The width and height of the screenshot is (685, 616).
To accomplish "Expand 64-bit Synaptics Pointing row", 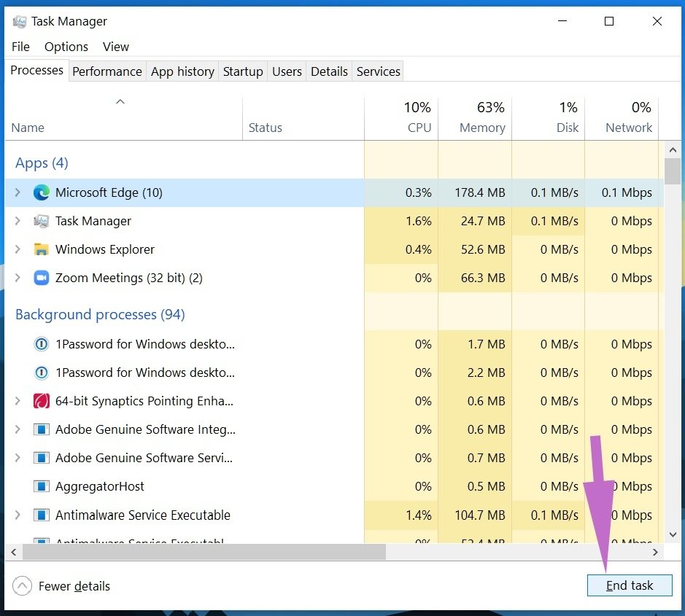I will coord(18,401).
